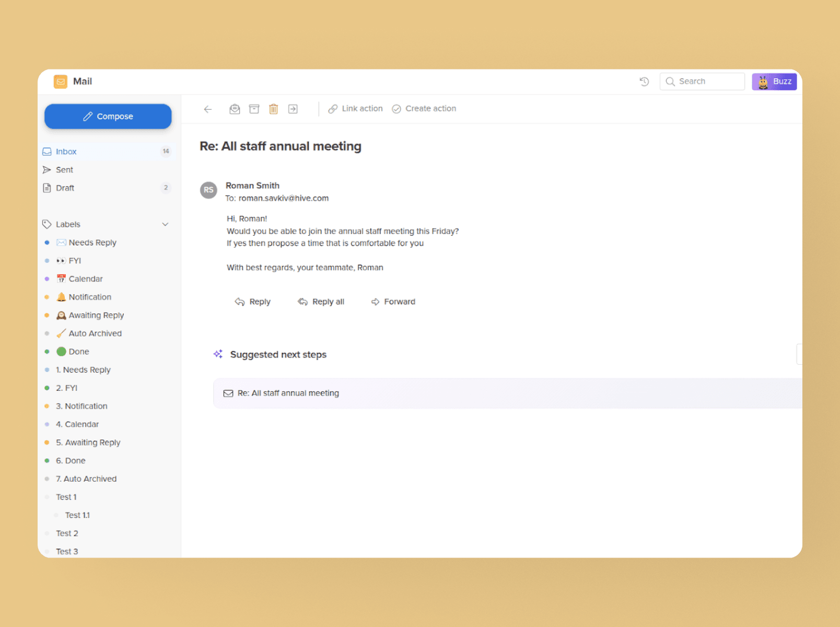Collapse the Labels section chevron
Image resolution: width=840 pixels, height=627 pixels.
pos(165,225)
